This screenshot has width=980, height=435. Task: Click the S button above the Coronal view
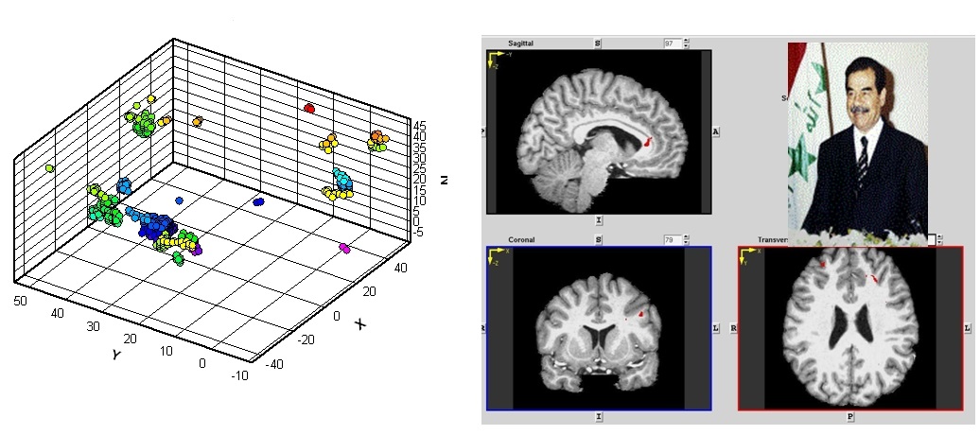tap(598, 240)
